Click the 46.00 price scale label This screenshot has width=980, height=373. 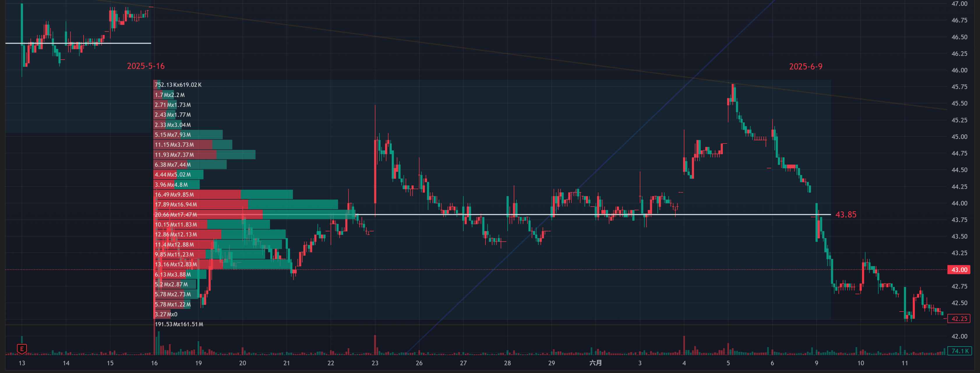pos(959,71)
